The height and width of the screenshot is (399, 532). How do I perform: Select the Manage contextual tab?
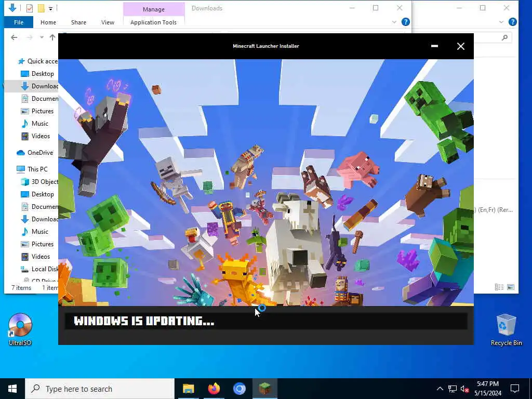pyautogui.click(x=154, y=9)
